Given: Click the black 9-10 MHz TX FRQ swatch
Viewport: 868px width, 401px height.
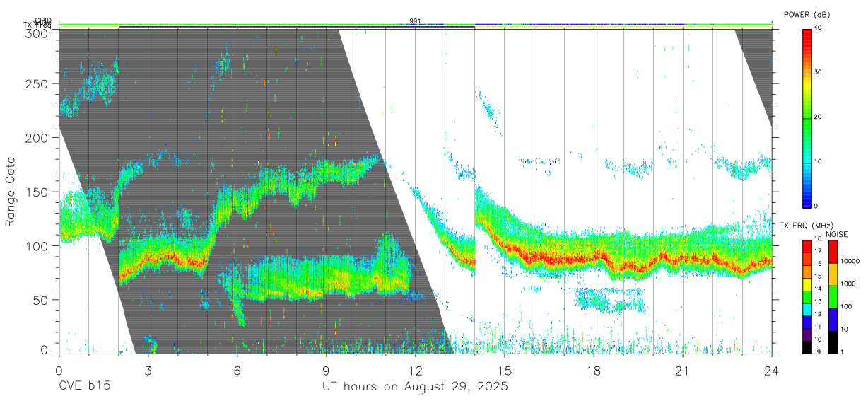Looking at the screenshot, I should (807, 347).
